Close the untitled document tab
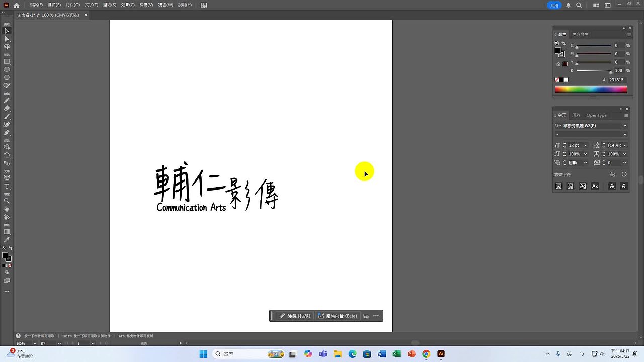 click(x=86, y=15)
